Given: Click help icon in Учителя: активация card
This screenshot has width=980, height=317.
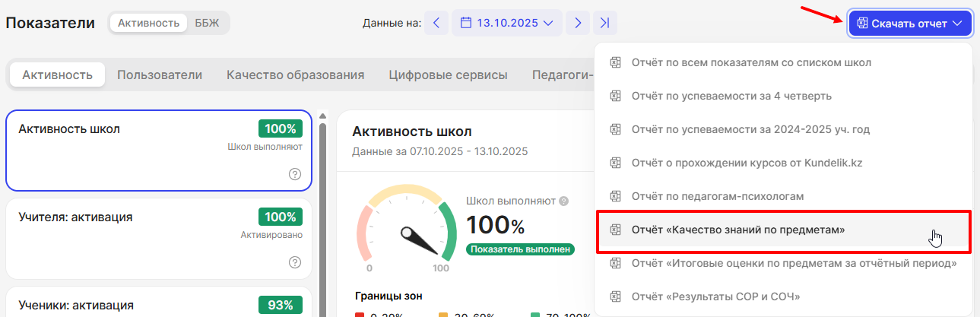Looking at the screenshot, I should pos(295,262).
